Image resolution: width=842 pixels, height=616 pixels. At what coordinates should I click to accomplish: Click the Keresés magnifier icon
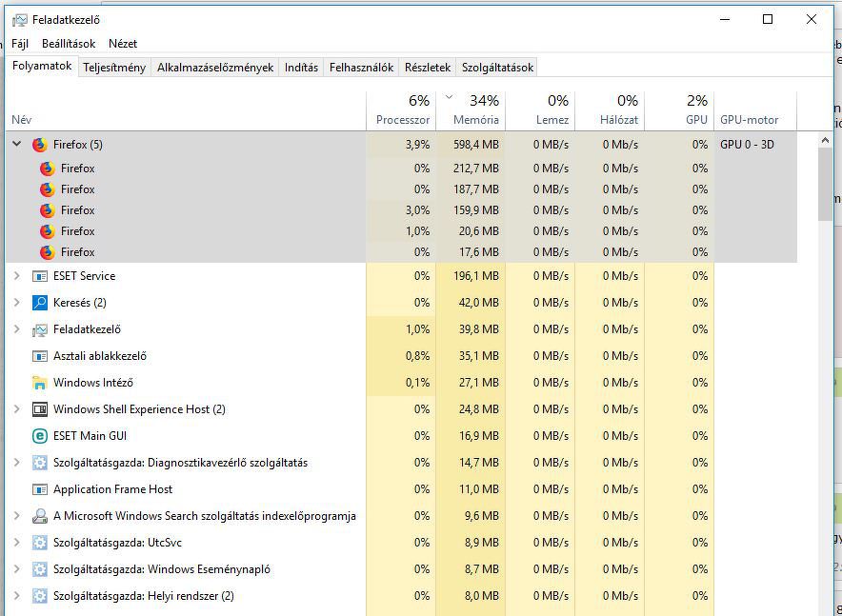click(x=40, y=303)
